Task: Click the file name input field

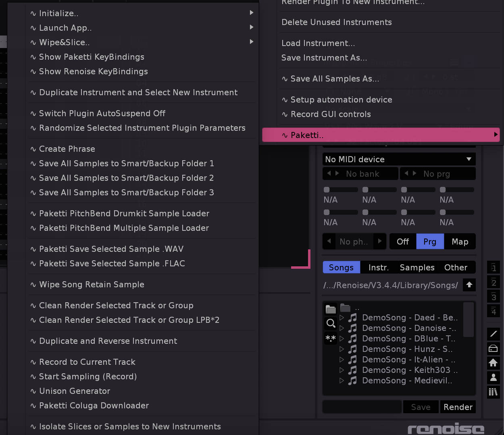Action: point(362,407)
